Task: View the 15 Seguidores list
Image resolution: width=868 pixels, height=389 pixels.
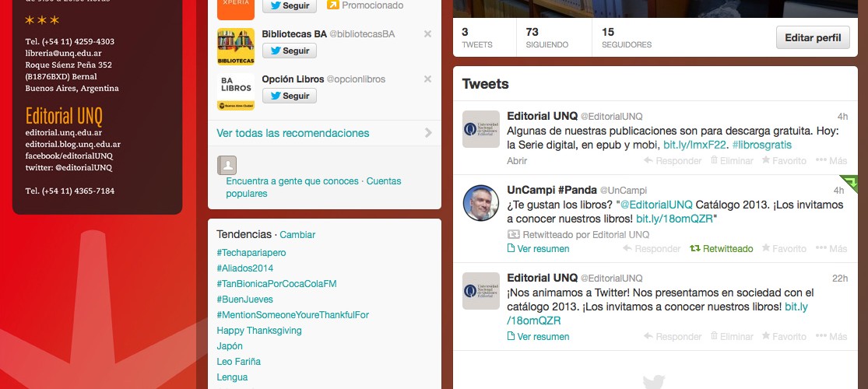Action: click(x=626, y=37)
